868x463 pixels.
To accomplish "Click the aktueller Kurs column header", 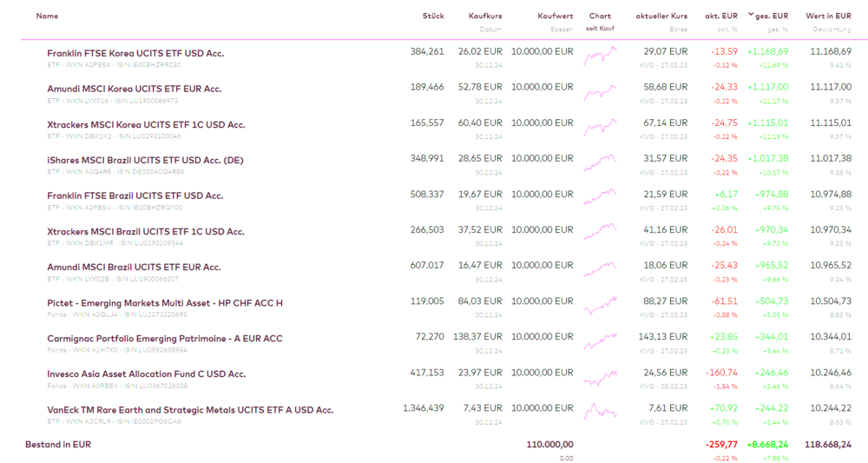I will pyautogui.click(x=661, y=16).
